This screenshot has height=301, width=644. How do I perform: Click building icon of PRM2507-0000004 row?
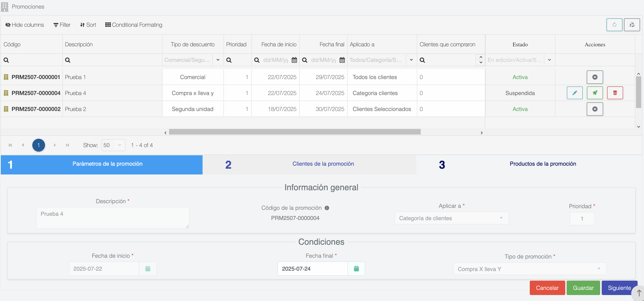(6, 93)
